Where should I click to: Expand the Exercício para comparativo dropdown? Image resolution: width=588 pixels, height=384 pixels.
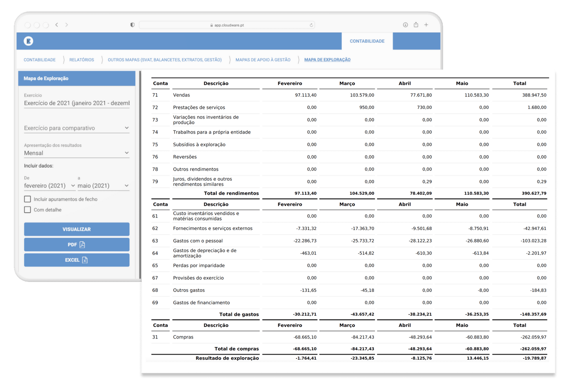77,128
